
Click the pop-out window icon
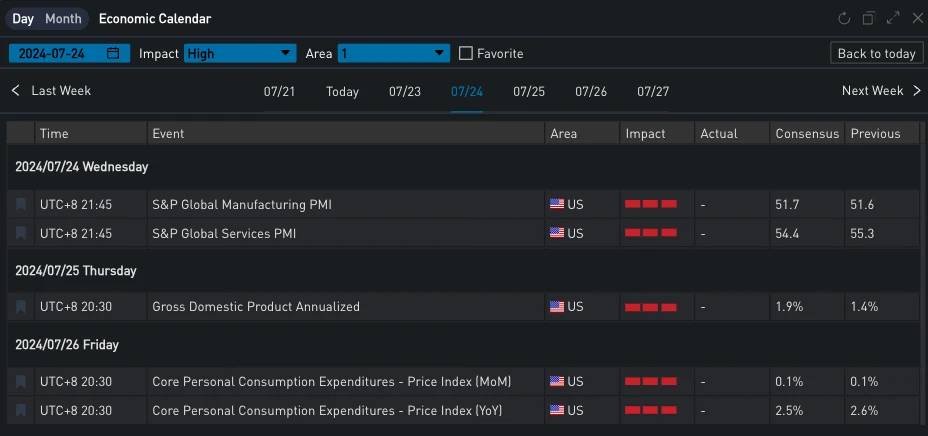click(x=868, y=19)
